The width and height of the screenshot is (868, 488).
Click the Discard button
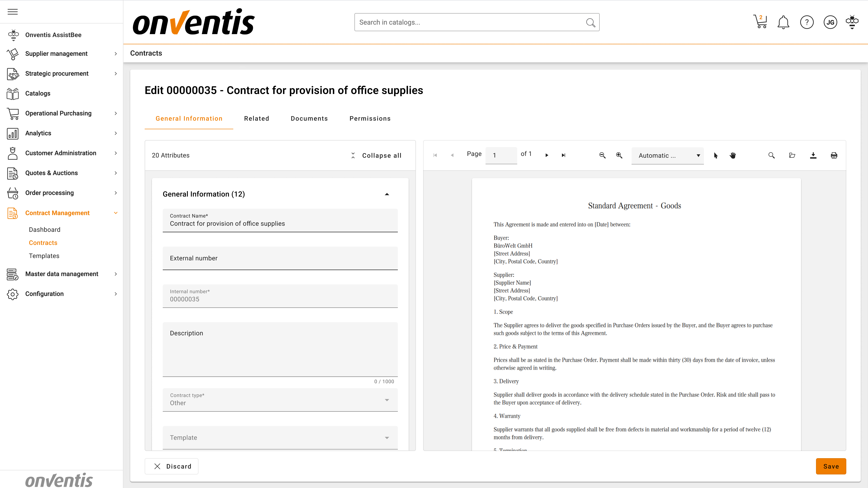pyautogui.click(x=172, y=466)
